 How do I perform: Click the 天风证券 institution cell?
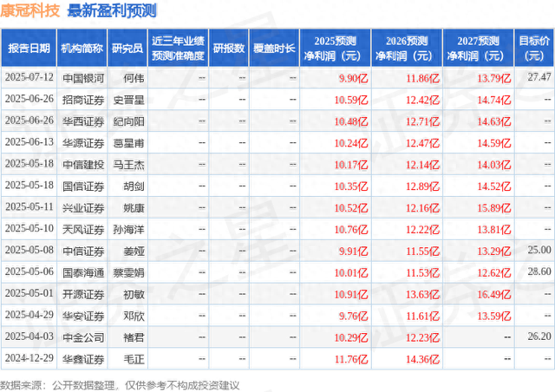click(x=83, y=230)
